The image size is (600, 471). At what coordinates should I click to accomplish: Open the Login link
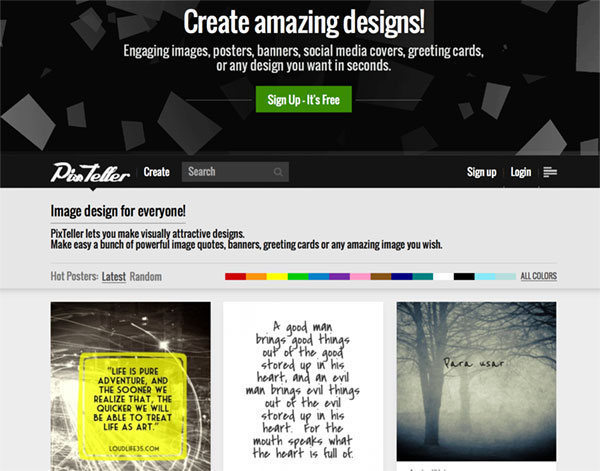(521, 172)
